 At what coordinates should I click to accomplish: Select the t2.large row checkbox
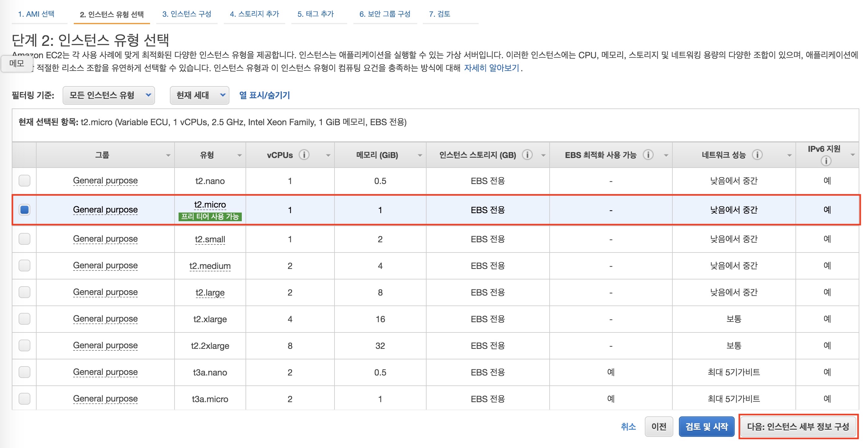pos(24,292)
